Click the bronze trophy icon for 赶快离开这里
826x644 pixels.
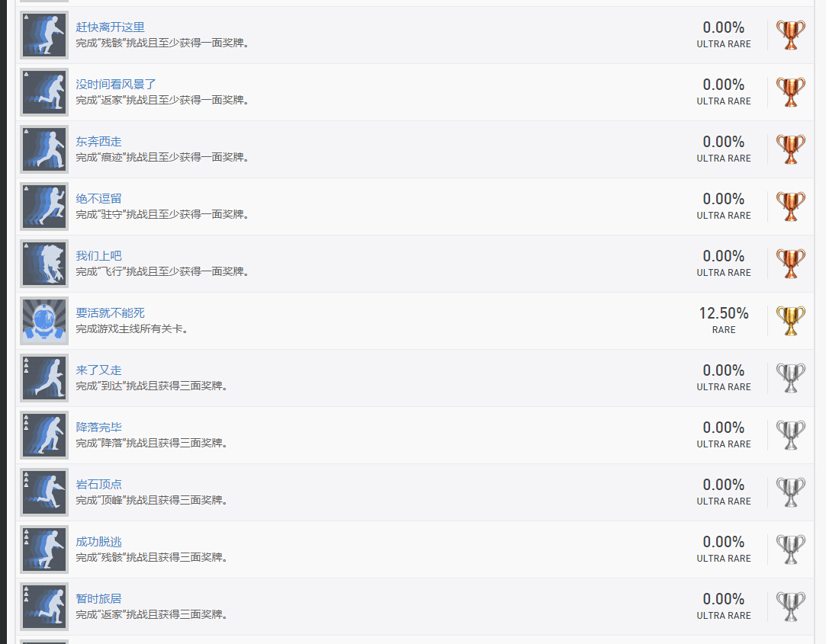(790, 35)
